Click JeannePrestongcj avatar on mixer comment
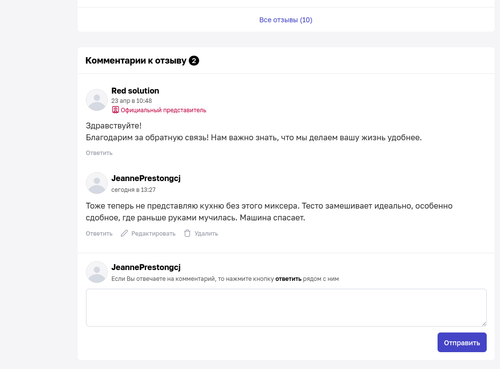The height and width of the screenshot is (369, 500). coord(97,183)
